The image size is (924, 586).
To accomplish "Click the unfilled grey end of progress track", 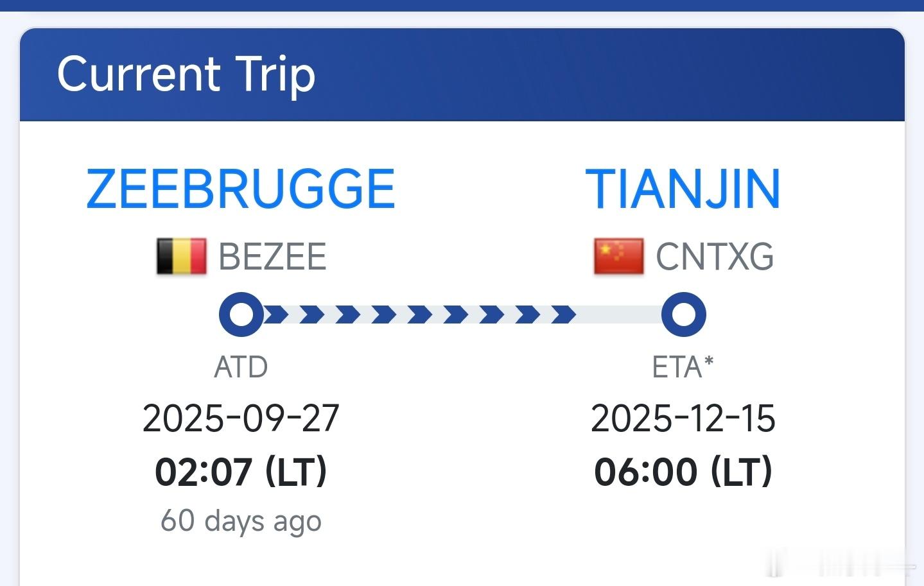I will [619, 315].
